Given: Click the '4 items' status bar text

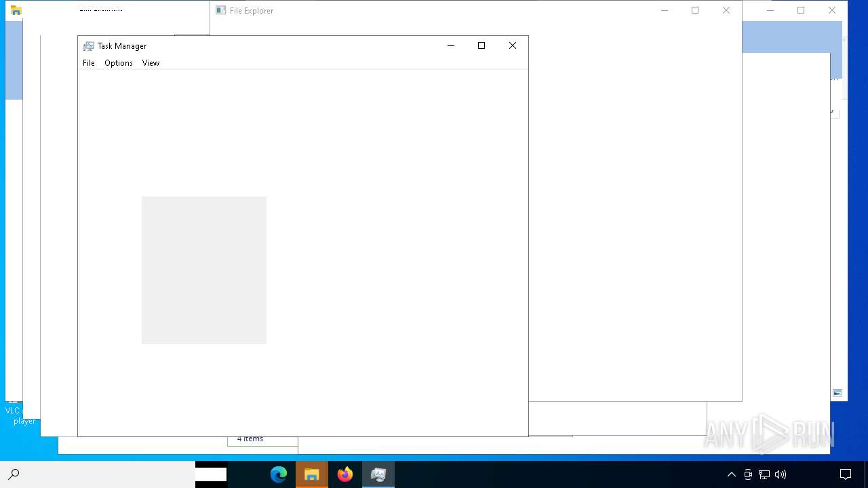Looking at the screenshot, I should (250, 439).
